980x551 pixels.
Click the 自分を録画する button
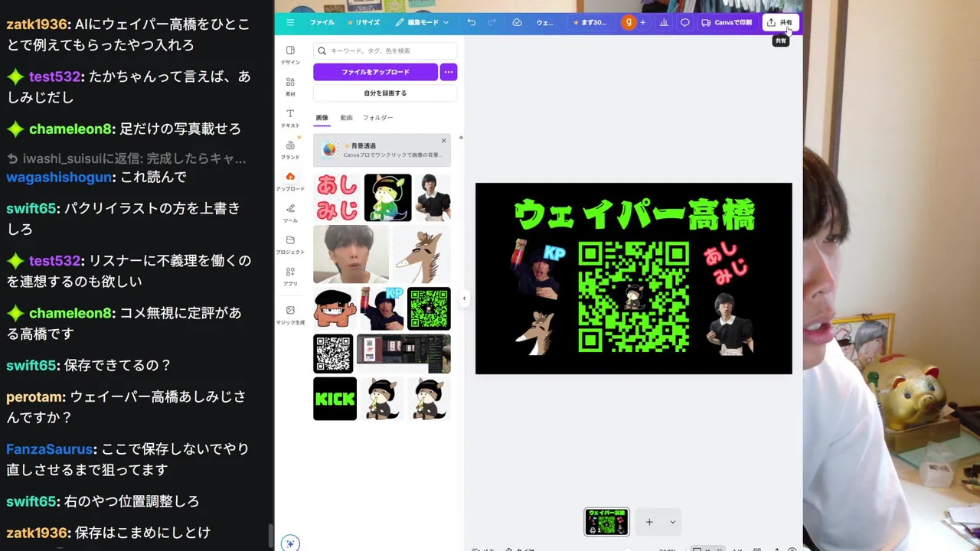pos(385,93)
